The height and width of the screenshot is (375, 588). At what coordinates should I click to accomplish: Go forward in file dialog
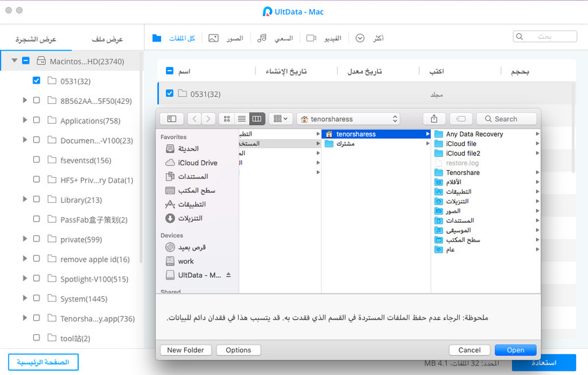coord(208,119)
